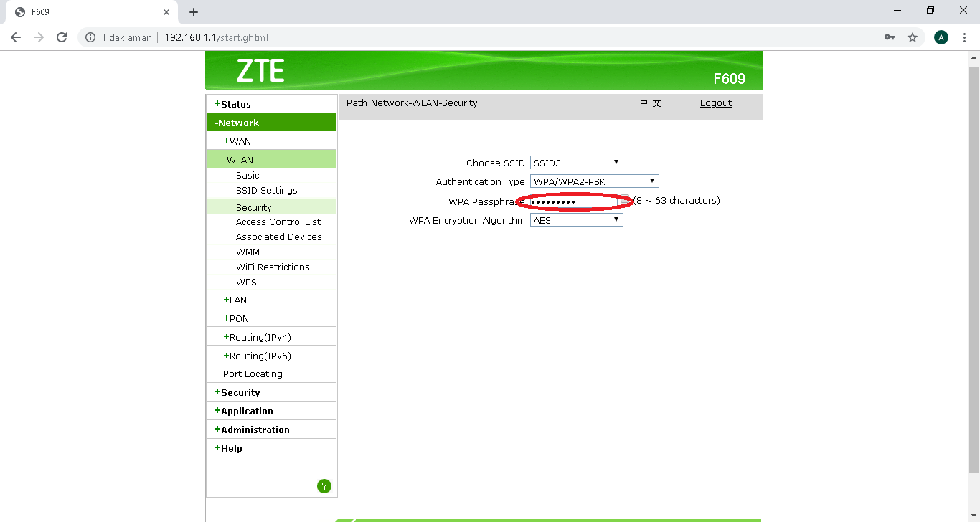The width and height of the screenshot is (980, 522).
Task: Collapse the WLAN submenu
Action: pos(272,160)
